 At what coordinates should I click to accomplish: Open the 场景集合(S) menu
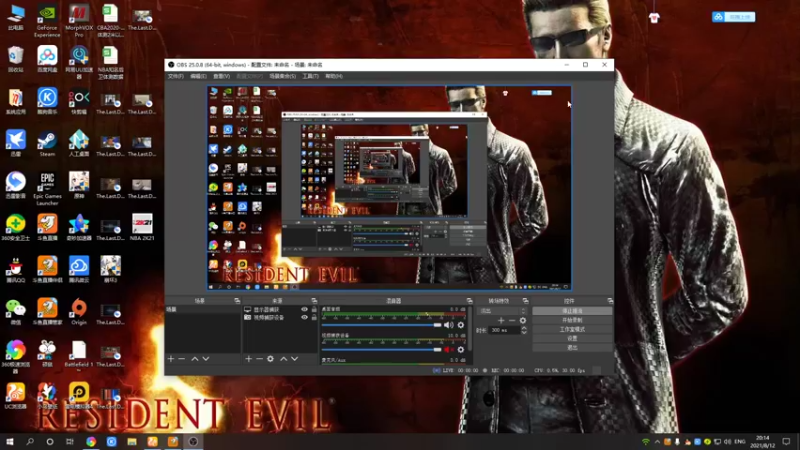pos(282,76)
